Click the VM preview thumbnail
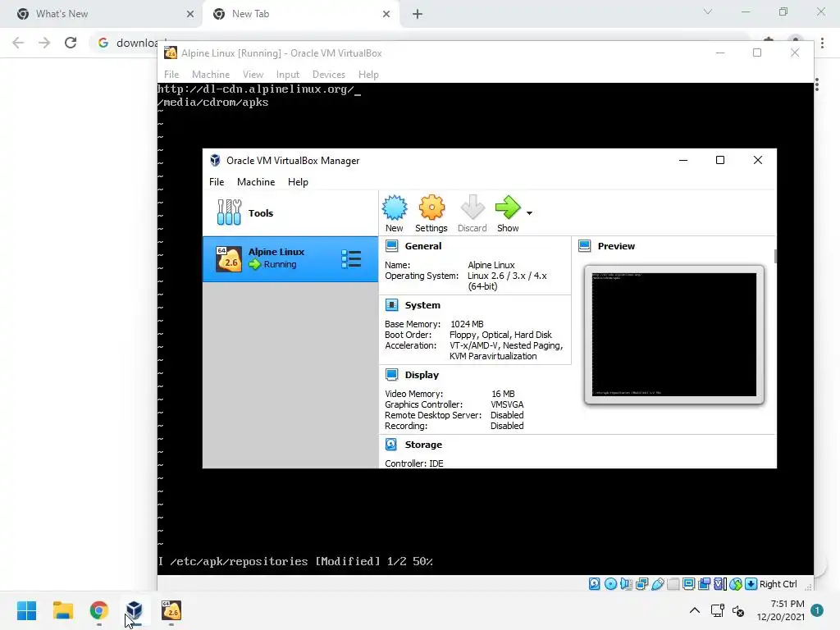Viewport: 840px width, 630px height. 674,335
